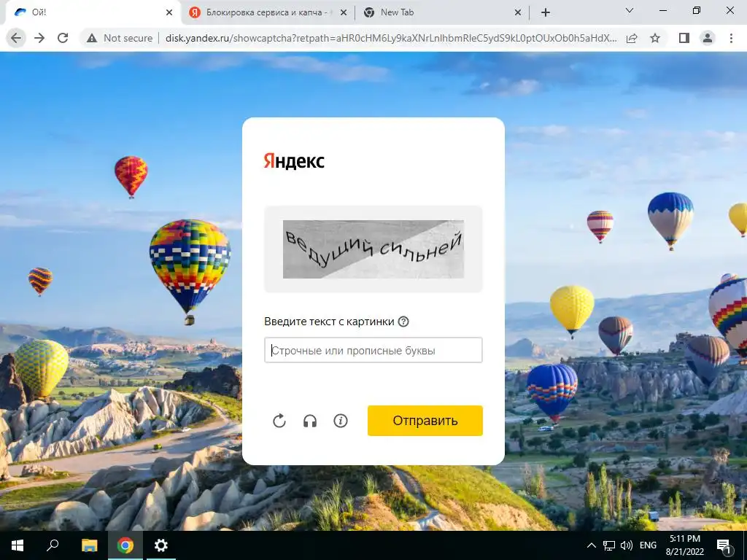Open the Chrome profile menu
The height and width of the screenshot is (560, 747).
pos(708,38)
